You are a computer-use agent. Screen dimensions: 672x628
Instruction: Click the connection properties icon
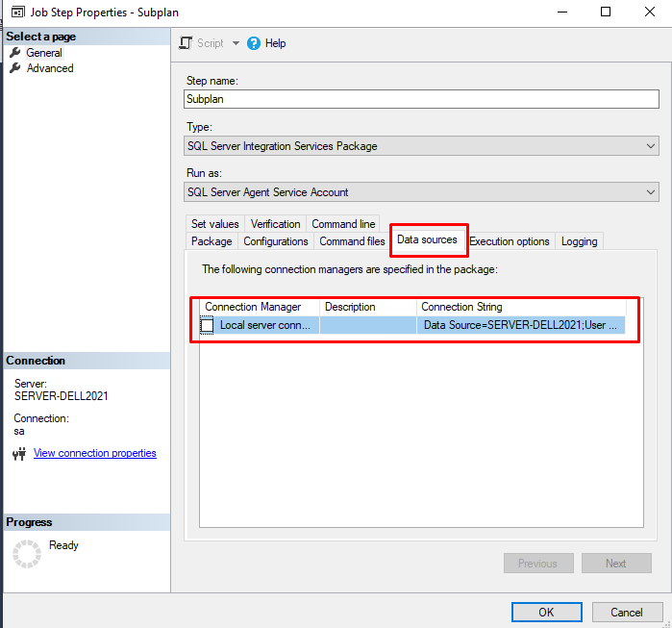[18, 454]
